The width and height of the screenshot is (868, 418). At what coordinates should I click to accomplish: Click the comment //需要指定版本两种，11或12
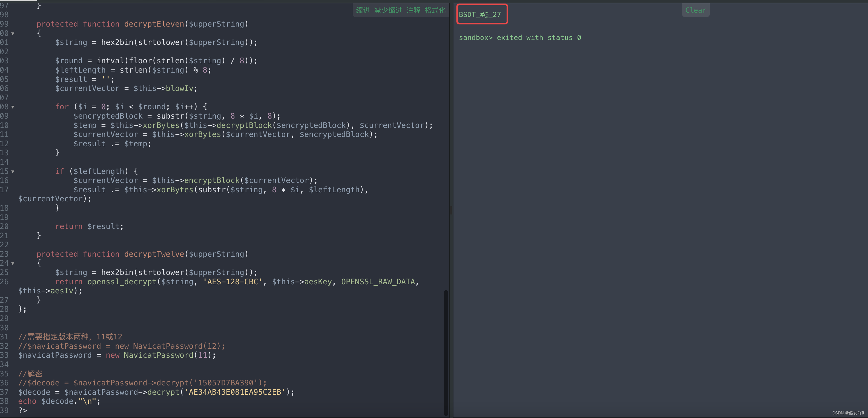70,337
